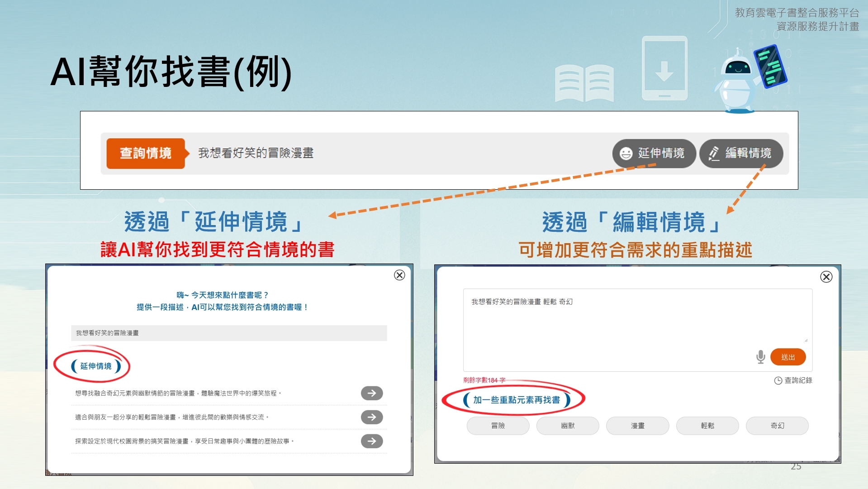Select the 輕鬆 keyword tag
This screenshot has width=868, height=489.
[x=707, y=426]
